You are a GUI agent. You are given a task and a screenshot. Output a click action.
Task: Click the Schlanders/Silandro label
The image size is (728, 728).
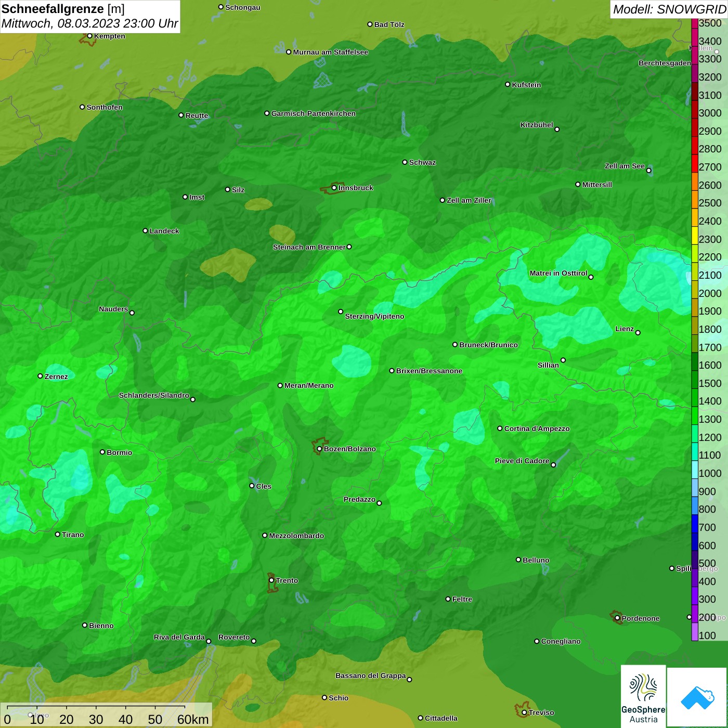154,395
